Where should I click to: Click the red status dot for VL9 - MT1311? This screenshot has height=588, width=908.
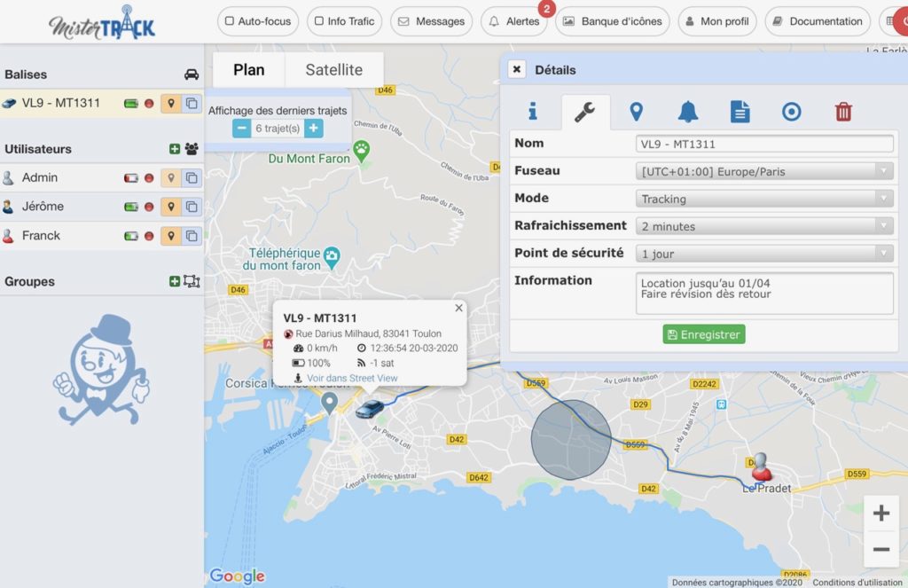tap(149, 104)
